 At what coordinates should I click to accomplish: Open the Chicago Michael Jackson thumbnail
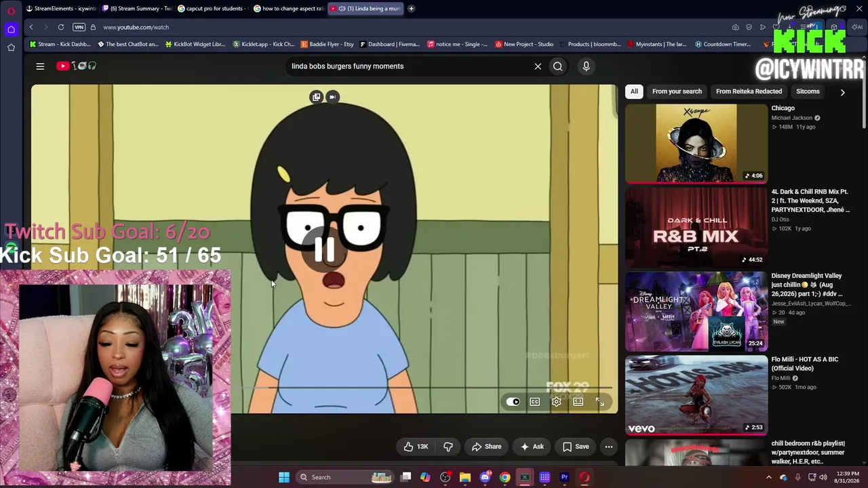pyautogui.click(x=696, y=144)
